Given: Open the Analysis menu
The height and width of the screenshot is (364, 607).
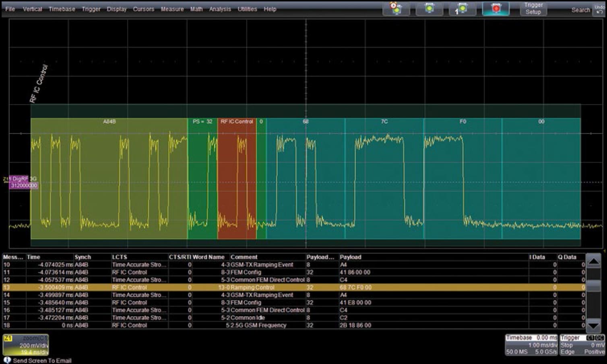Looking at the screenshot, I should (x=220, y=9).
